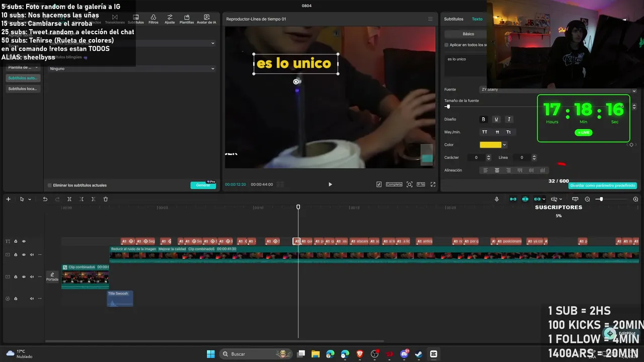Check Aplicar en todos los subtítulos
This screenshot has width=644, height=362.
click(446, 45)
